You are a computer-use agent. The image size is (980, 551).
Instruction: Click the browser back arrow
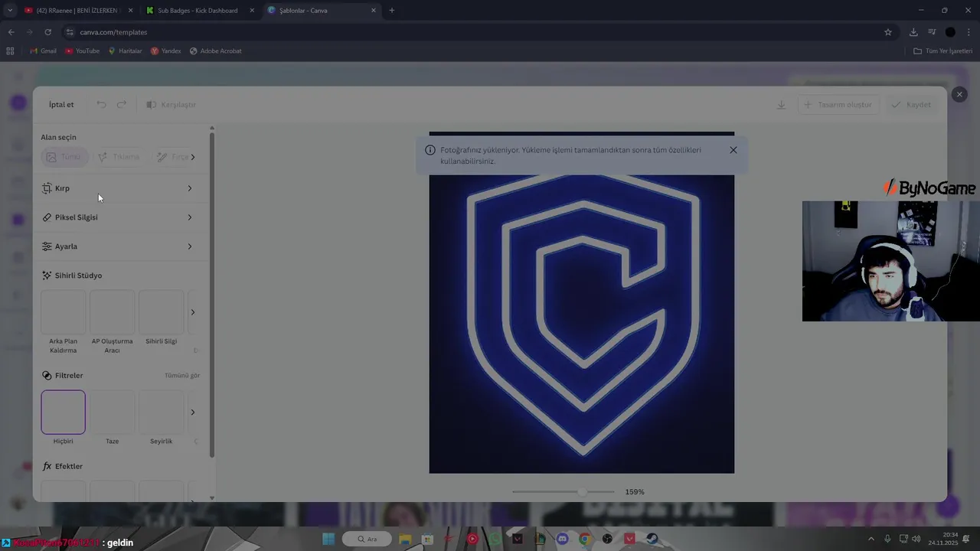click(11, 32)
